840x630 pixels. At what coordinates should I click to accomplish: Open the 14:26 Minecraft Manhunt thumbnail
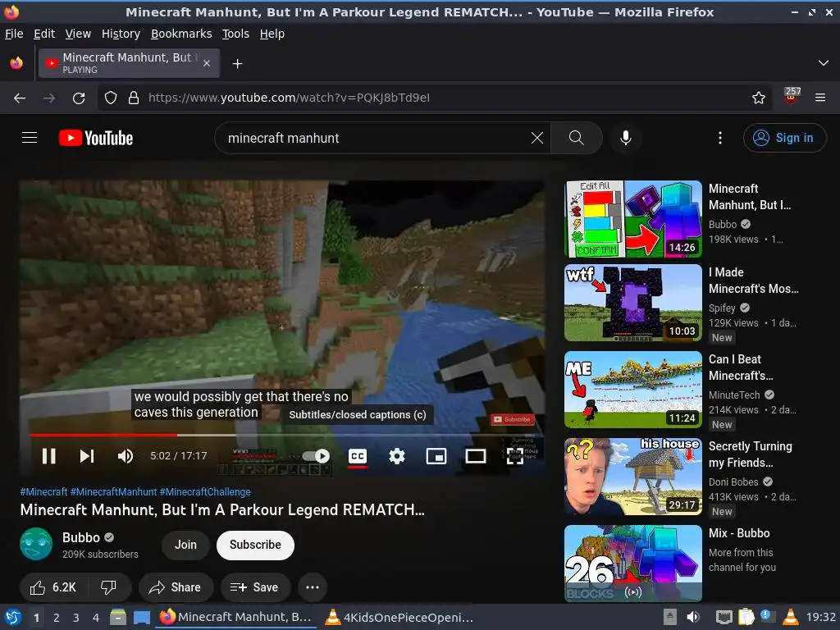(x=633, y=218)
